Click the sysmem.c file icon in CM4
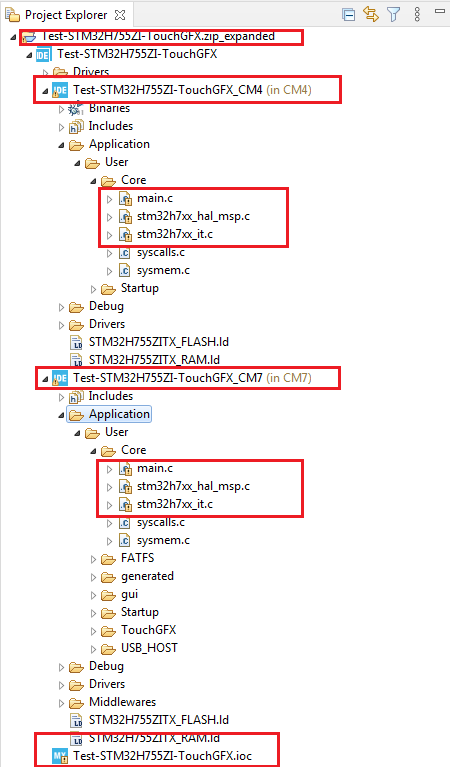Viewport: 450px width, 767px height. (125, 271)
